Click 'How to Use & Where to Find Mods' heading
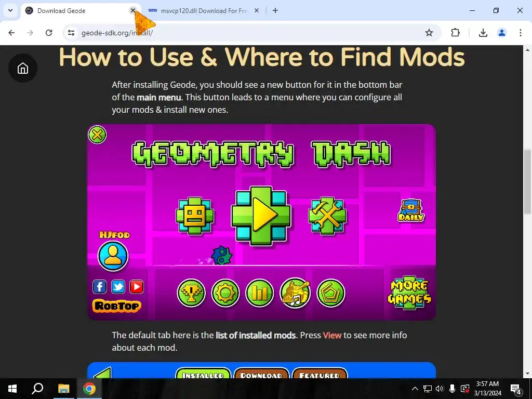Image resolution: width=532 pixels, height=399 pixels. click(262, 57)
